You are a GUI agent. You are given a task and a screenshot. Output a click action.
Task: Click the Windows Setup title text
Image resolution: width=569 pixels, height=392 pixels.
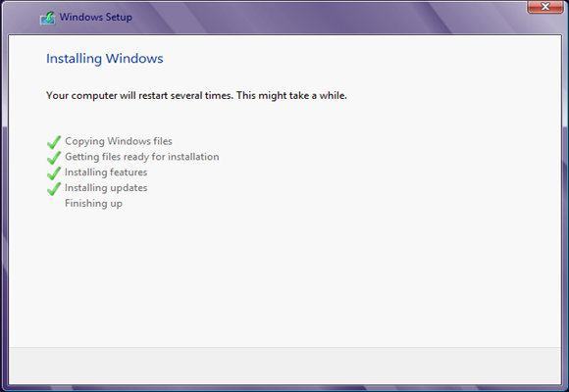pos(96,17)
